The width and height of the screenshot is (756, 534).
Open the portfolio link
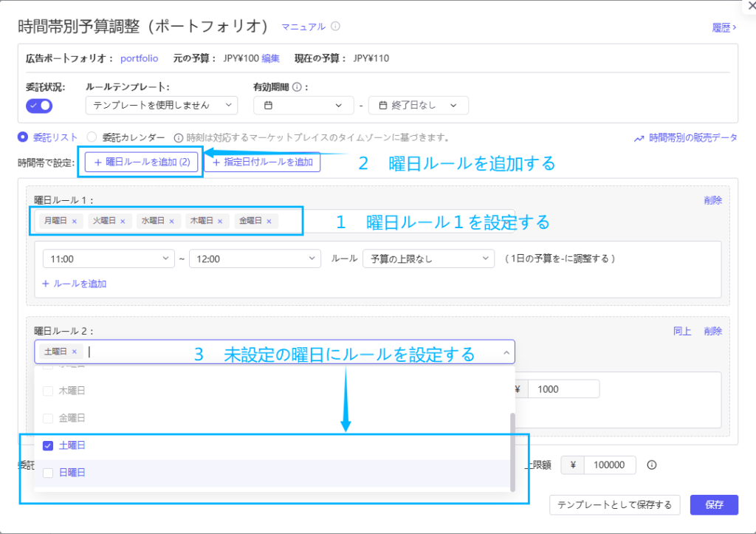click(x=140, y=58)
